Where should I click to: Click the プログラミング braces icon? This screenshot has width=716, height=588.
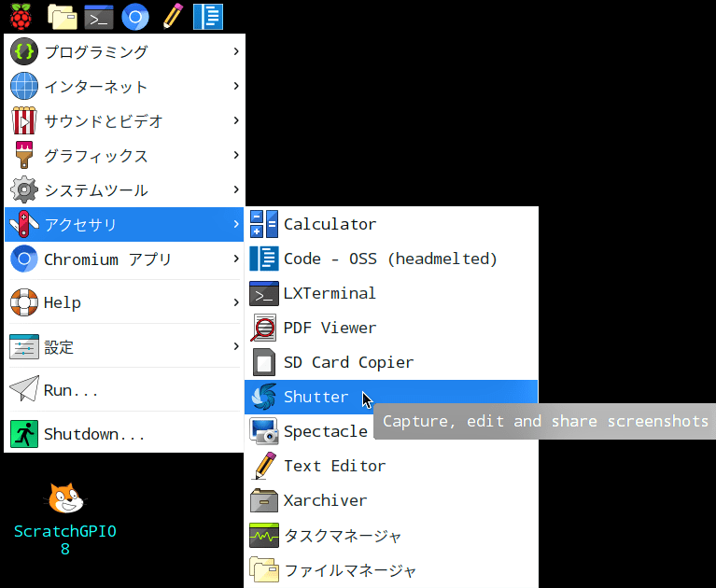pyautogui.click(x=24, y=51)
